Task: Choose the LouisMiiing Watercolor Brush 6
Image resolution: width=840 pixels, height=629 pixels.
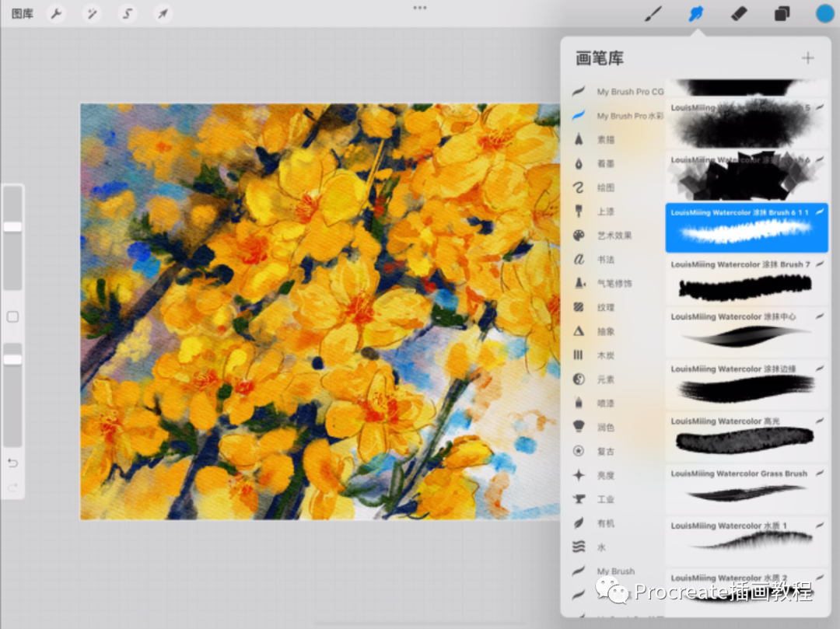Action: [746, 176]
